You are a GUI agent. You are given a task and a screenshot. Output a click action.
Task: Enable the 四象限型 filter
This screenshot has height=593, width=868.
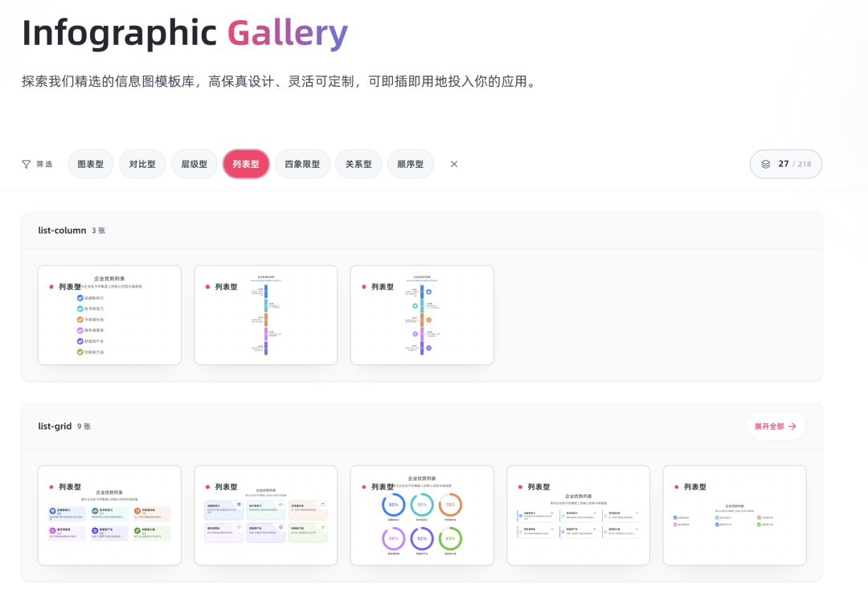(302, 163)
